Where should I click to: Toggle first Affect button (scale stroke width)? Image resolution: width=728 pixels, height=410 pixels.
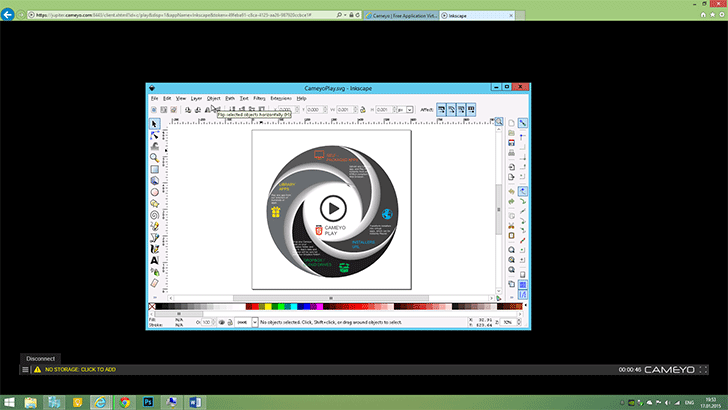click(x=441, y=110)
